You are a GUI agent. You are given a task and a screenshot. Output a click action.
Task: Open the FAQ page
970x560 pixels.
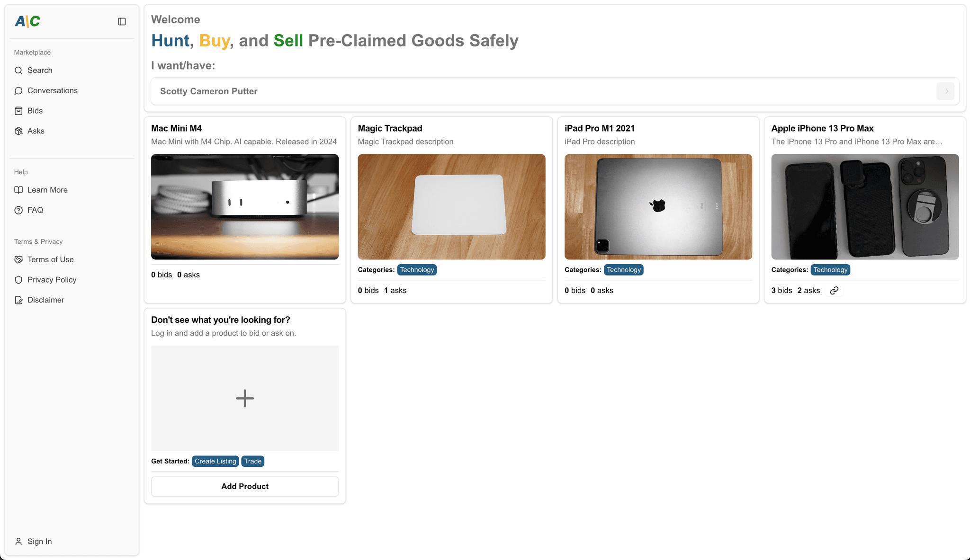(x=35, y=210)
